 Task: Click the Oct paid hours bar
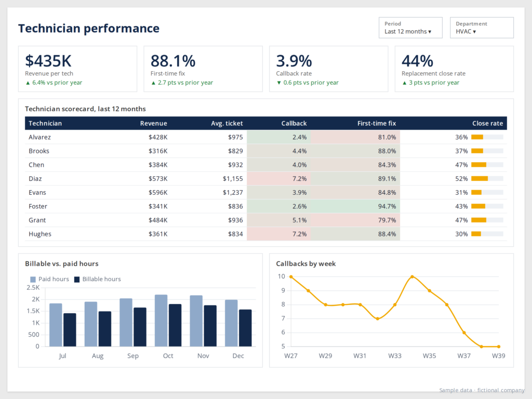tap(161, 321)
